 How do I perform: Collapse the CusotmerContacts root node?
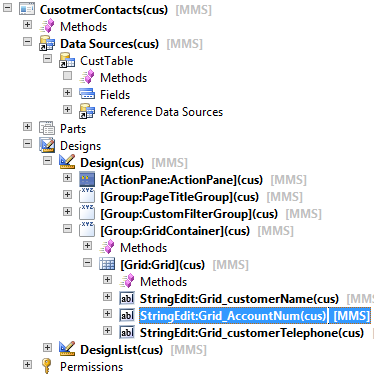pyautogui.click(x=7, y=7)
